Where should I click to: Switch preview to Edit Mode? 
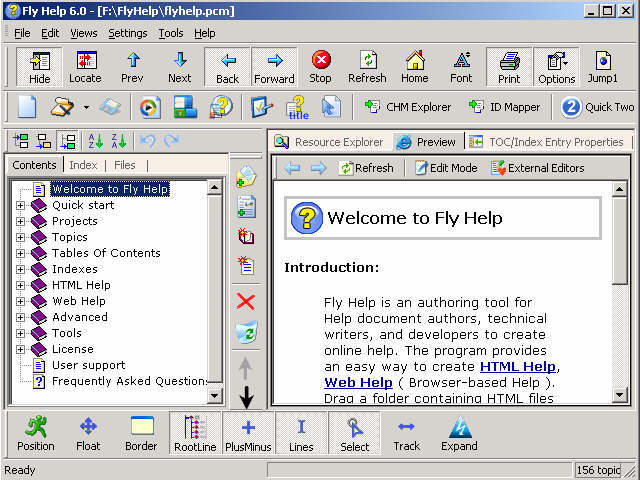pyautogui.click(x=446, y=168)
